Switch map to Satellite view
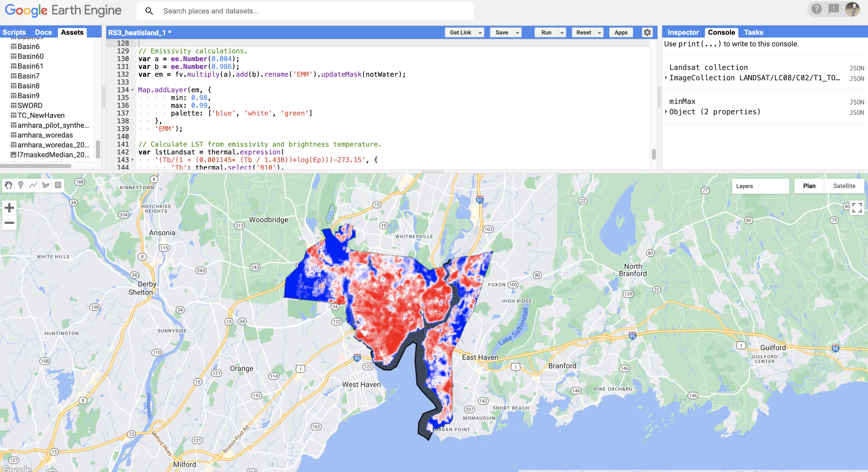 pos(844,186)
